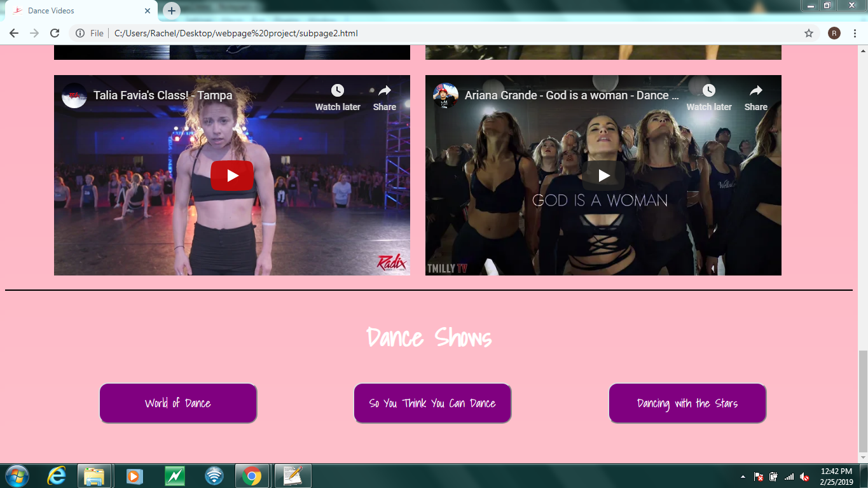
Task: Click the Show desktop strip on the taskbar
Action: pos(864,476)
